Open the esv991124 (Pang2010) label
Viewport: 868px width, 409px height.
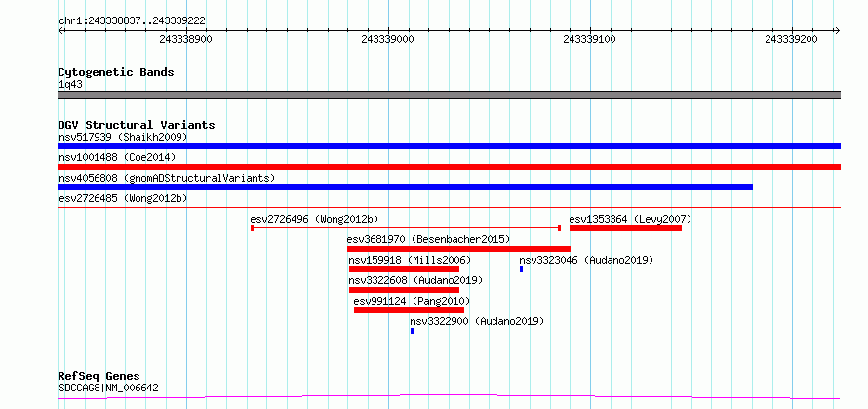point(412,301)
